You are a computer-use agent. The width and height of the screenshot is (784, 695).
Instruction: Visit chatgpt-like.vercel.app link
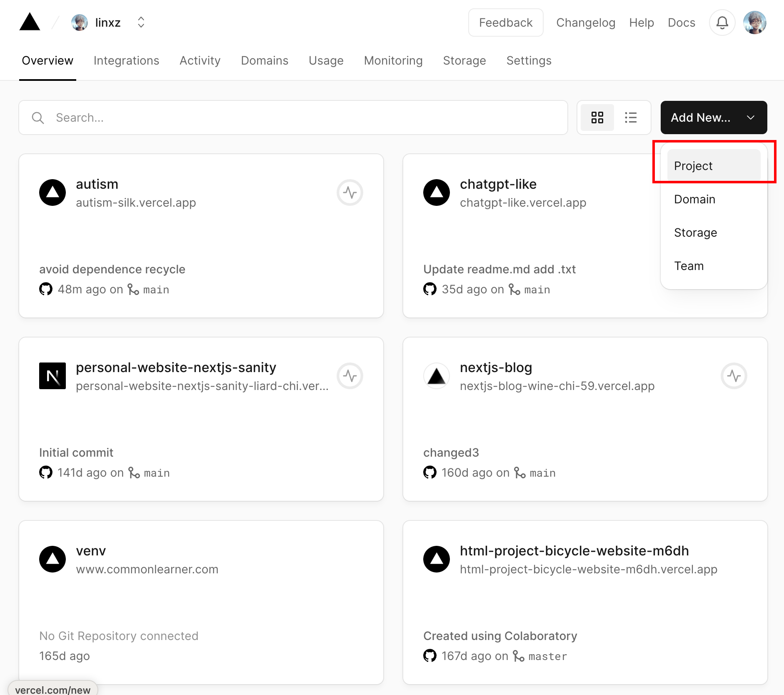click(x=523, y=203)
